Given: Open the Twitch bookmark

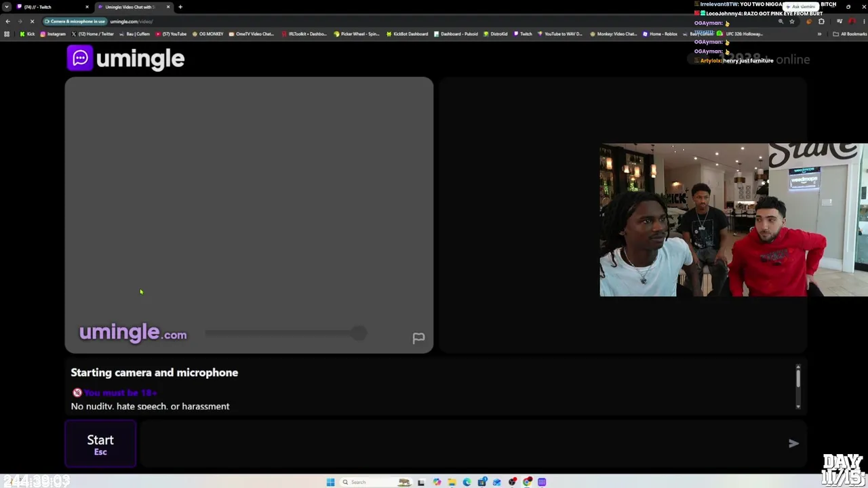Looking at the screenshot, I should point(523,34).
